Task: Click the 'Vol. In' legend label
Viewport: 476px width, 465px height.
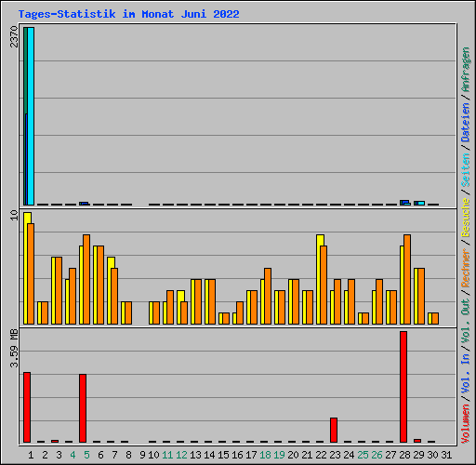Action: [x=466, y=374]
